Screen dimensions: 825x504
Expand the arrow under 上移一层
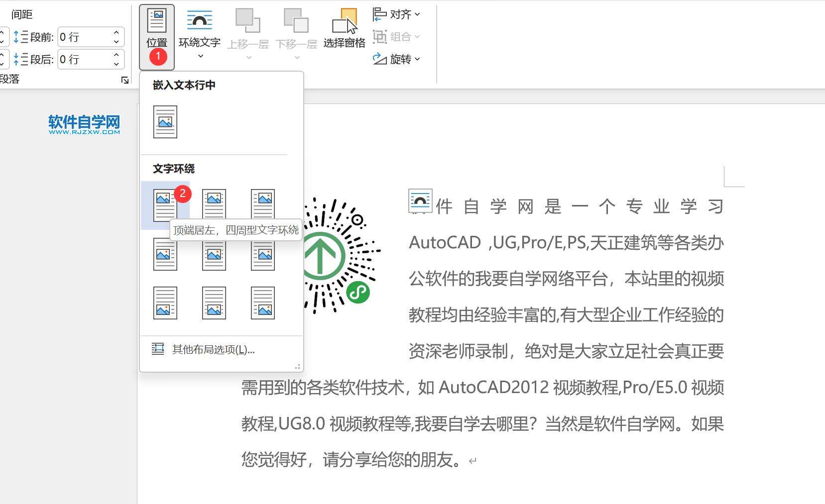(x=248, y=58)
